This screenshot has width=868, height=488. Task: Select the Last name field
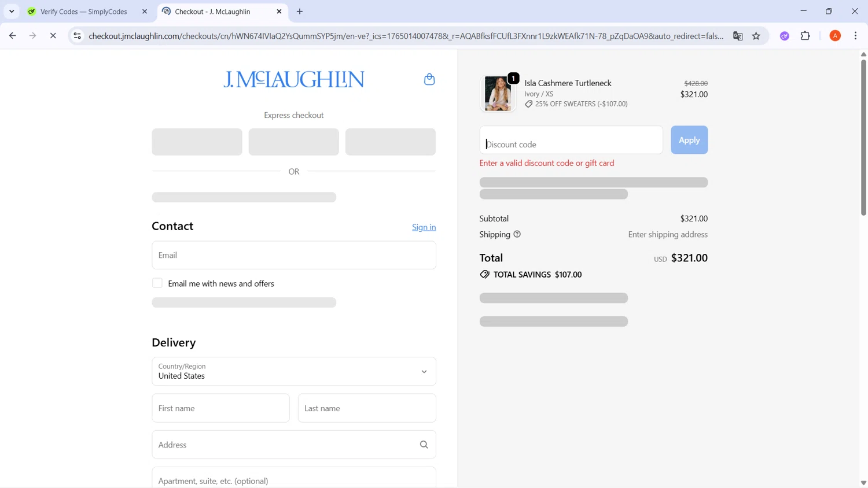(x=367, y=408)
